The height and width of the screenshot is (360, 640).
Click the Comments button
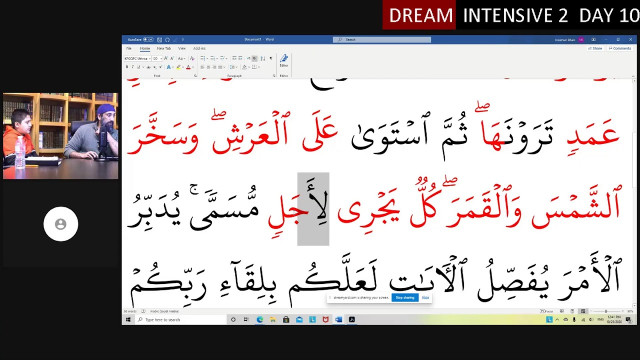[620, 49]
